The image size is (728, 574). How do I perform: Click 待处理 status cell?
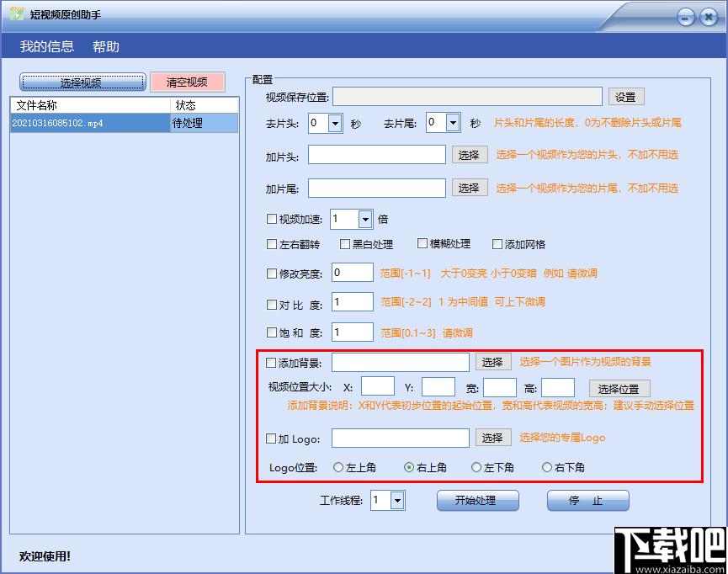tap(205, 123)
